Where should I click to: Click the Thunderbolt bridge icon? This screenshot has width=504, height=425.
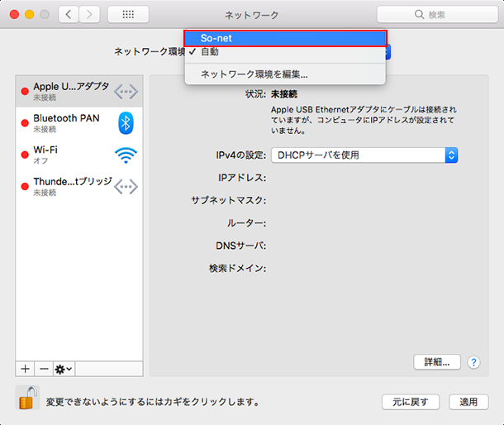[x=126, y=186]
